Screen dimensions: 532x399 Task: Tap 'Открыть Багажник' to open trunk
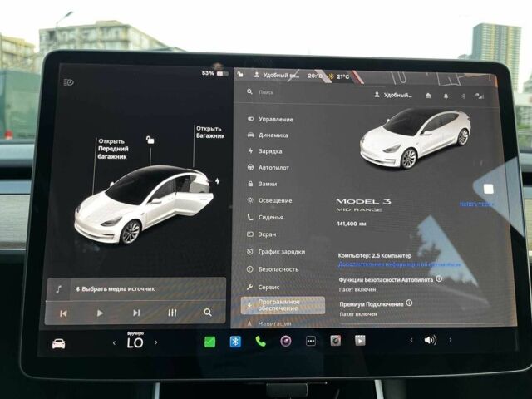[x=210, y=132]
